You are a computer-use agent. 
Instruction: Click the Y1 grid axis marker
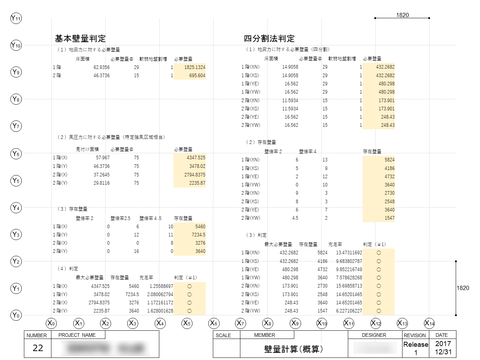click(x=16, y=288)
